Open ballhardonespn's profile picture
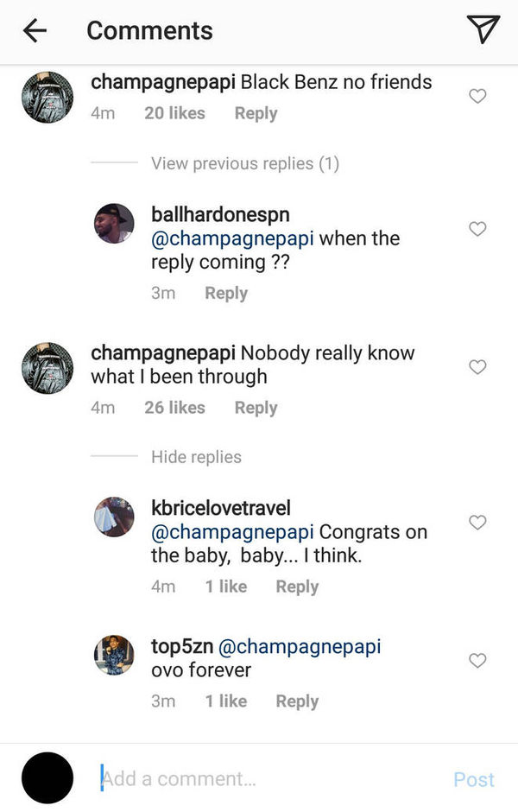The width and height of the screenshot is (518, 812). [x=114, y=223]
